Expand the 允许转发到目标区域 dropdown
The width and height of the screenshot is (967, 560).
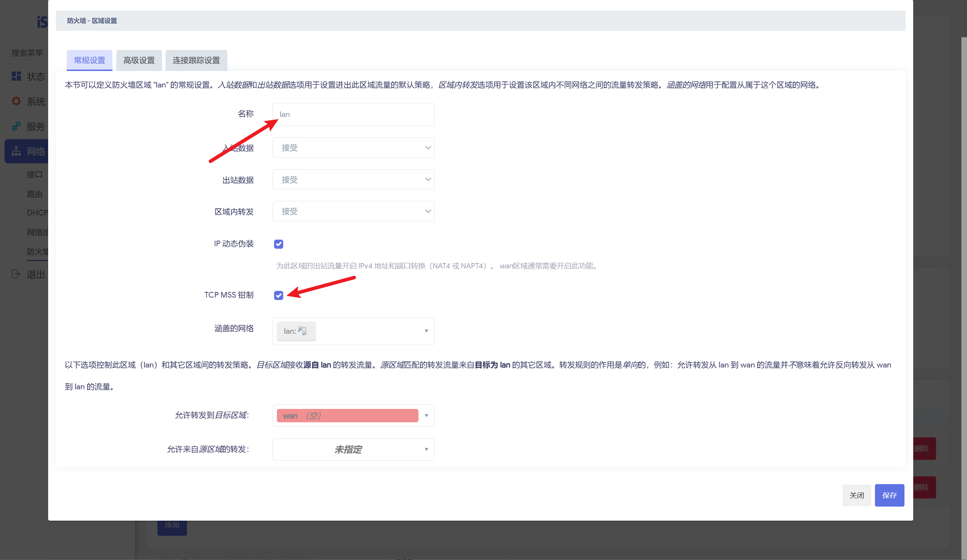426,416
